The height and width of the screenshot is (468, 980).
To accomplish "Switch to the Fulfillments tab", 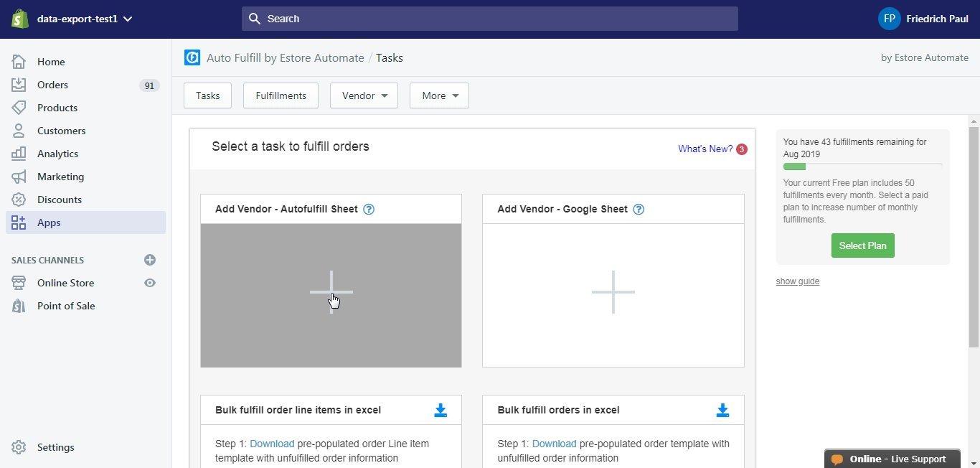I will 281,95.
